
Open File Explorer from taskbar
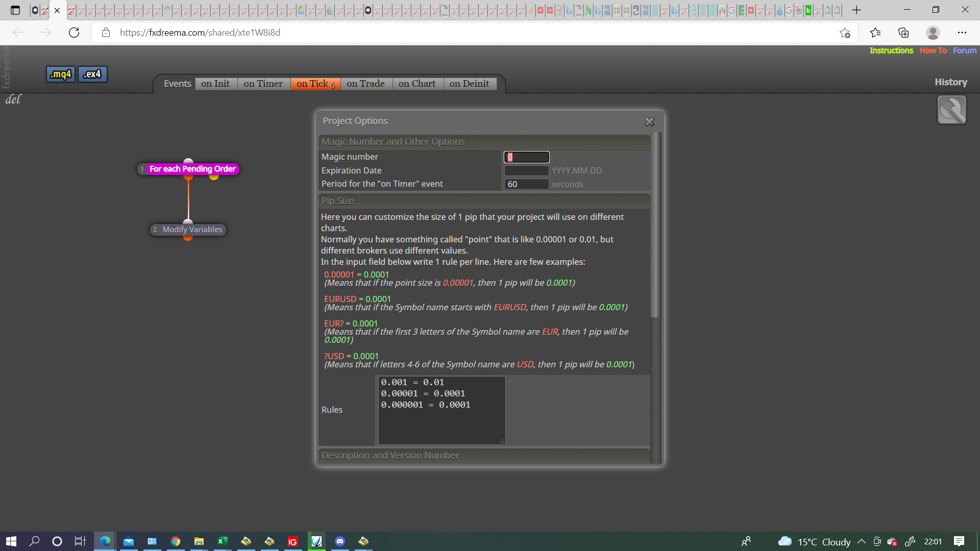tap(199, 541)
